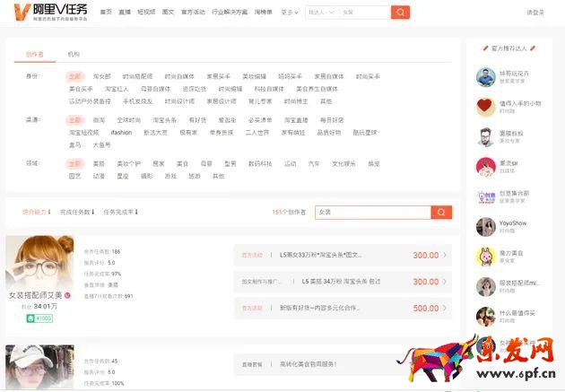
Task: Click the search icon beside the 女装 keyword field
Action: [441, 213]
